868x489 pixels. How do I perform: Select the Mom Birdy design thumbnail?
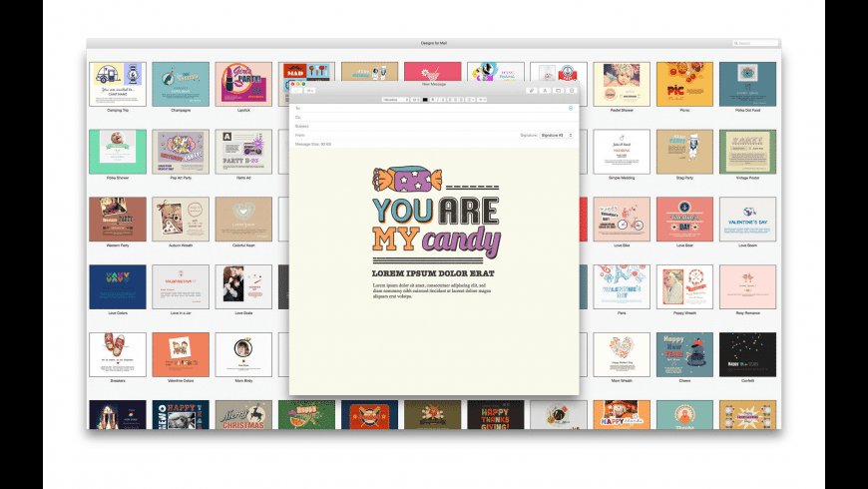click(x=243, y=354)
